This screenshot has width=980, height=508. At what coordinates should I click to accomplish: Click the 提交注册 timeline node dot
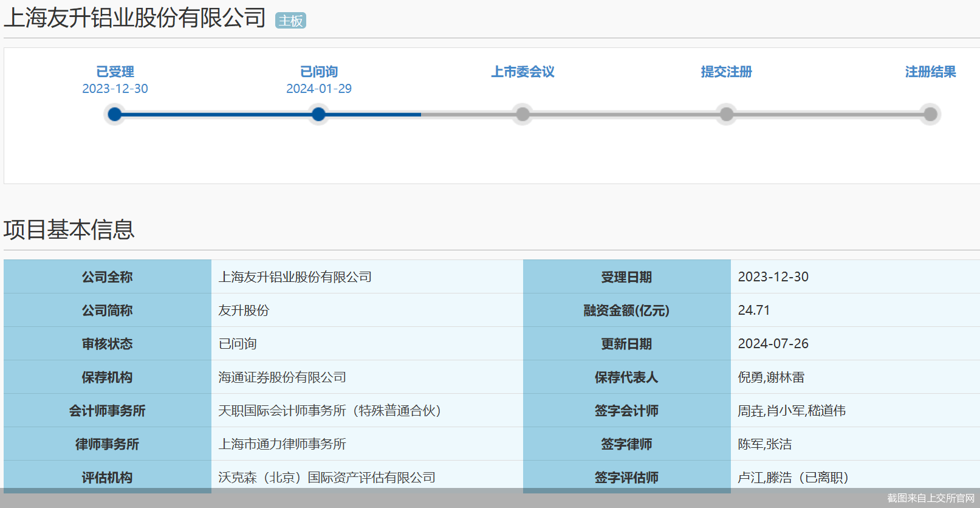(726, 114)
